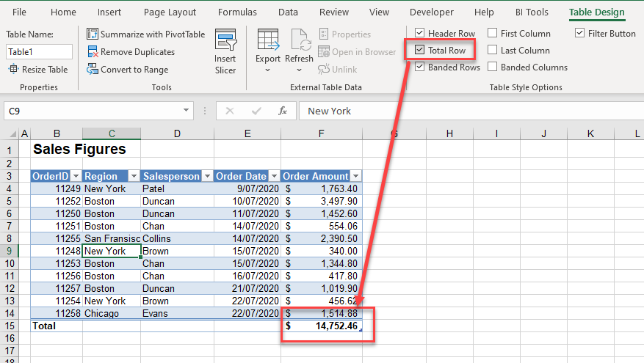Select column H header

click(x=449, y=133)
